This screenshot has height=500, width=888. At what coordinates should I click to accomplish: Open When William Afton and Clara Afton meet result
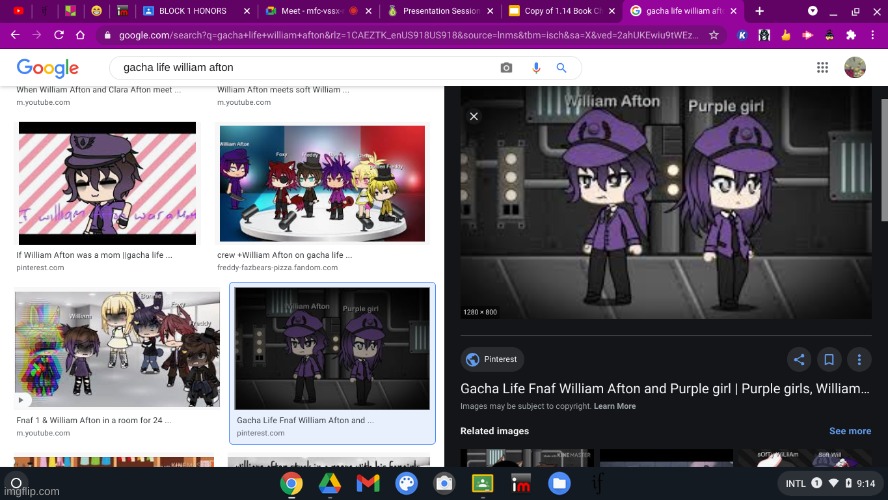(x=99, y=89)
